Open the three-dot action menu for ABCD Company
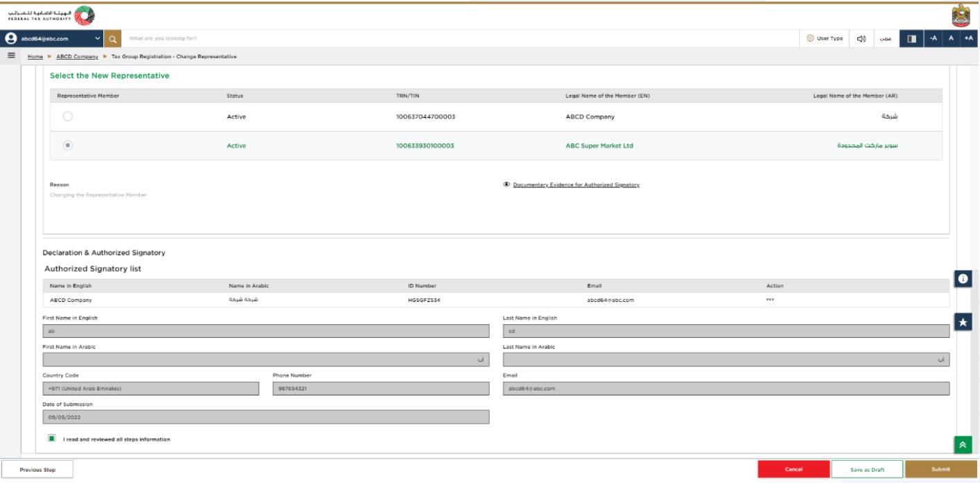The height and width of the screenshot is (483, 980). 770,300
